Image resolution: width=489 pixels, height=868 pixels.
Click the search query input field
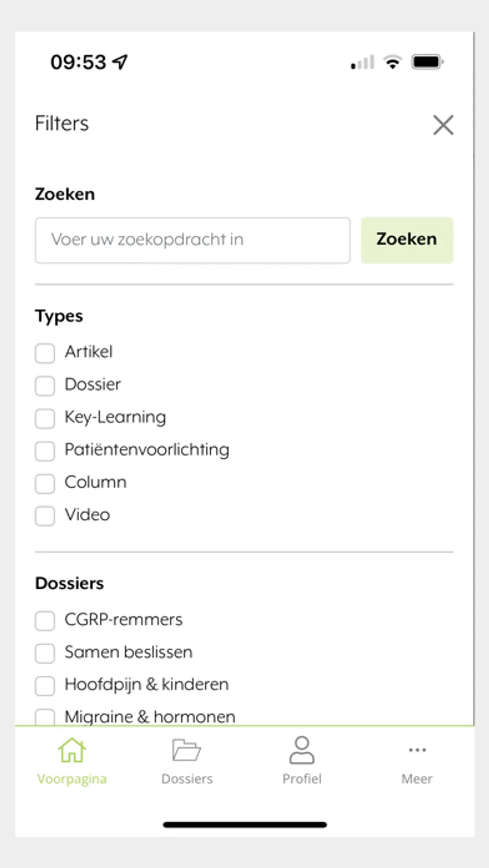[x=192, y=240]
